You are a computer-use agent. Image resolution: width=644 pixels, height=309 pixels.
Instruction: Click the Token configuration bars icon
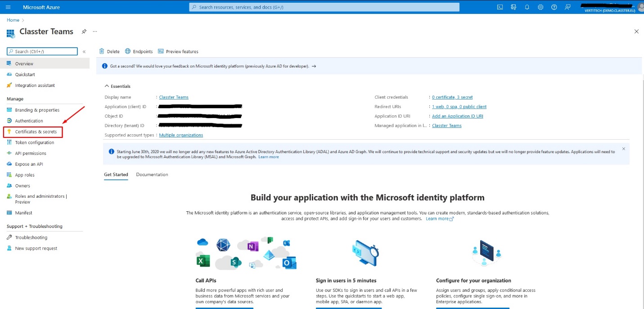tap(9, 142)
